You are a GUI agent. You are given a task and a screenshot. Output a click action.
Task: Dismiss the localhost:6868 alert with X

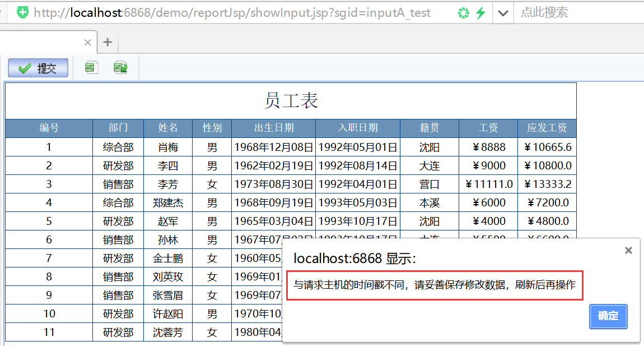point(628,251)
